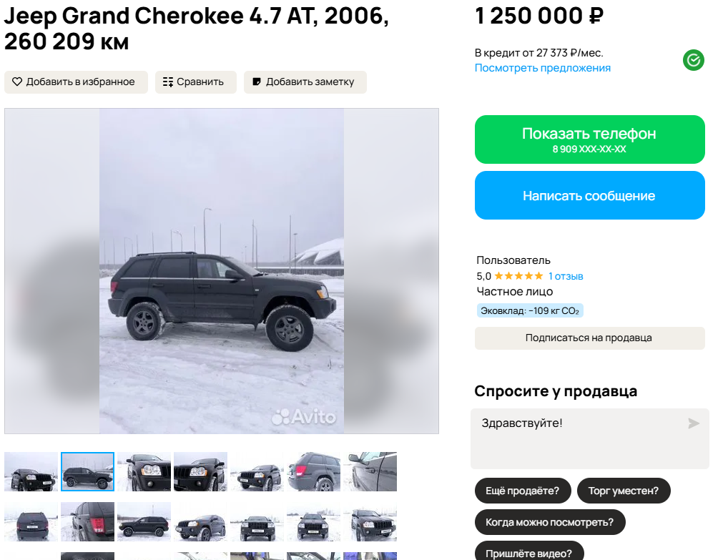Click the heart icon to add to favorites
728x560 pixels.
(x=17, y=82)
